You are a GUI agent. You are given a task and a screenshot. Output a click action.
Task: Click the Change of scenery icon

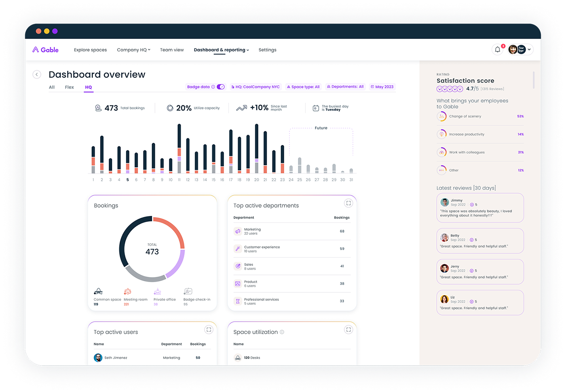[x=441, y=116]
